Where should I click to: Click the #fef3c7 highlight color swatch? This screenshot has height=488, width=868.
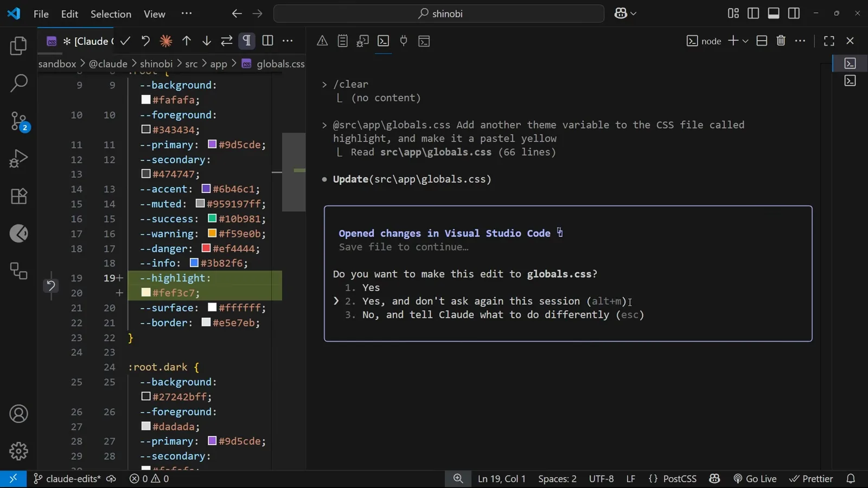[145, 293]
